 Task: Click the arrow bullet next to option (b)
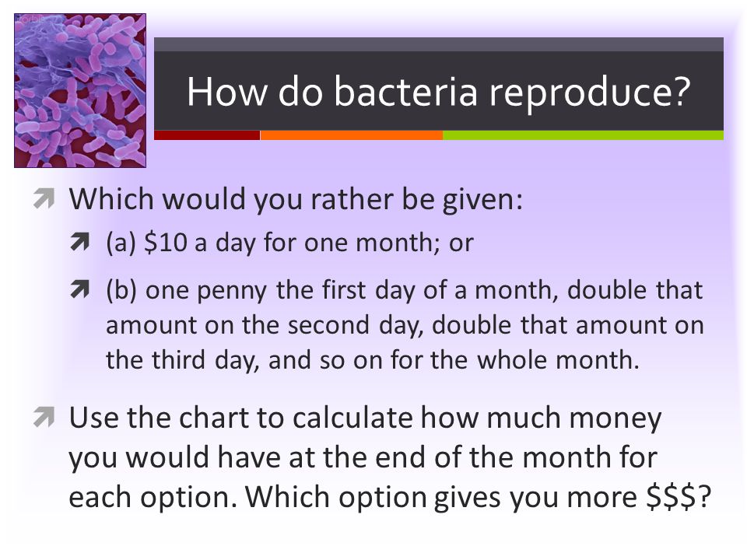coord(79,289)
